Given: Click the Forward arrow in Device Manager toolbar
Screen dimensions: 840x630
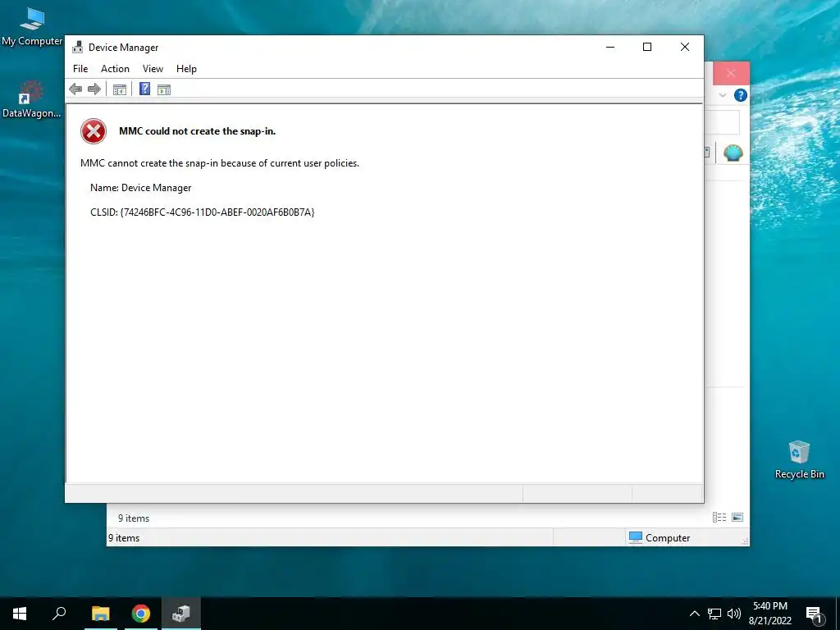Looking at the screenshot, I should [x=94, y=89].
